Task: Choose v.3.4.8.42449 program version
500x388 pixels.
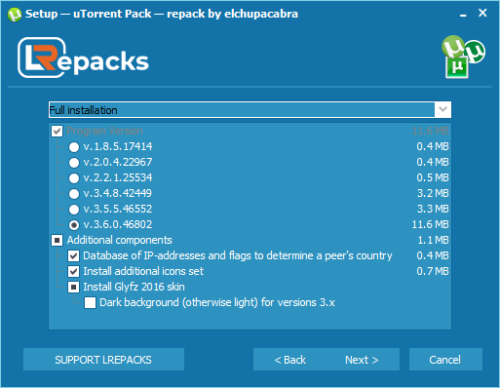Action: coord(74,194)
